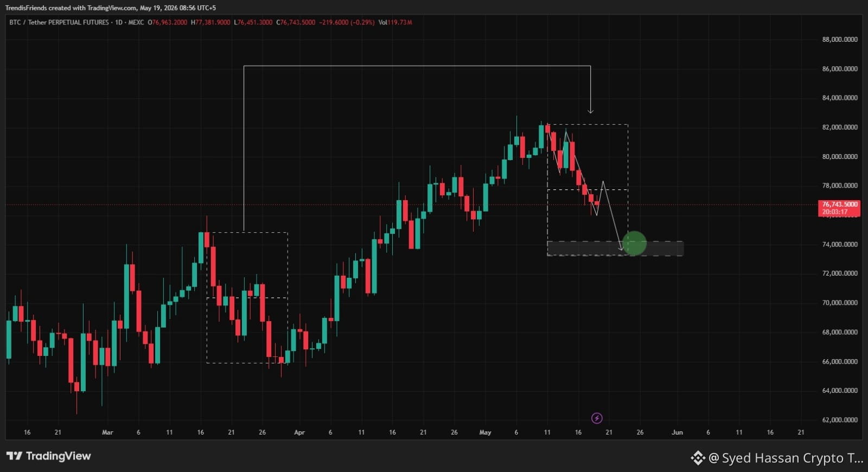This screenshot has height=472, width=868.
Task: Click the 72,000.0000 price axis label
Action: 840,273
